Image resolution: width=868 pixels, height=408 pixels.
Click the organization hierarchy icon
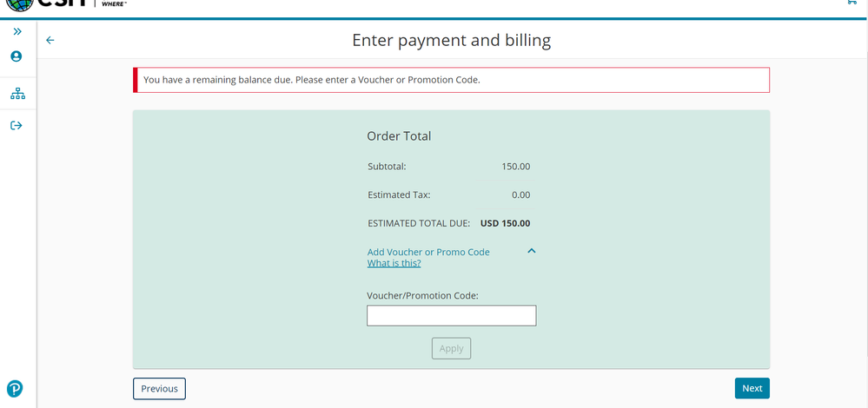(17, 93)
